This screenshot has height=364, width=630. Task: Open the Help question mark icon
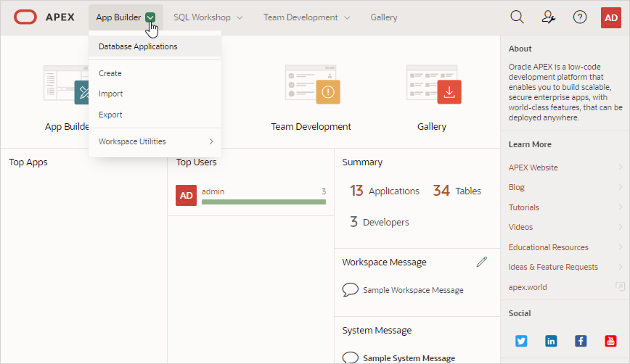click(580, 17)
